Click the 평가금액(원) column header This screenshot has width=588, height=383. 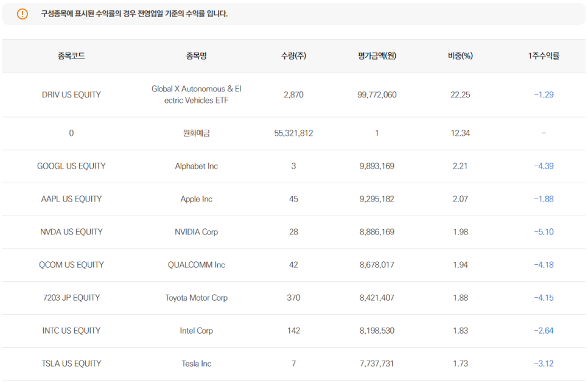377,56
